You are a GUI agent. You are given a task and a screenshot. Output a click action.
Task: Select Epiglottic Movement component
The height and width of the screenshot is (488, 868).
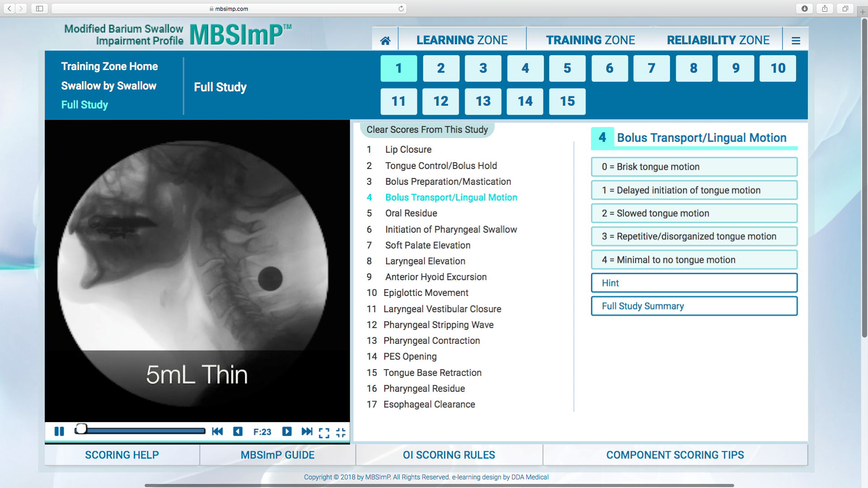(x=426, y=293)
